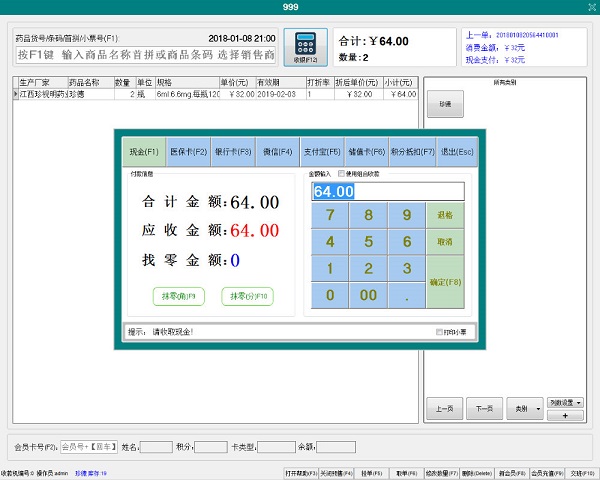Viewport: 600px width, 480px height.
Task: Tap keypad digit 3
Action: pyautogui.click(x=407, y=269)
